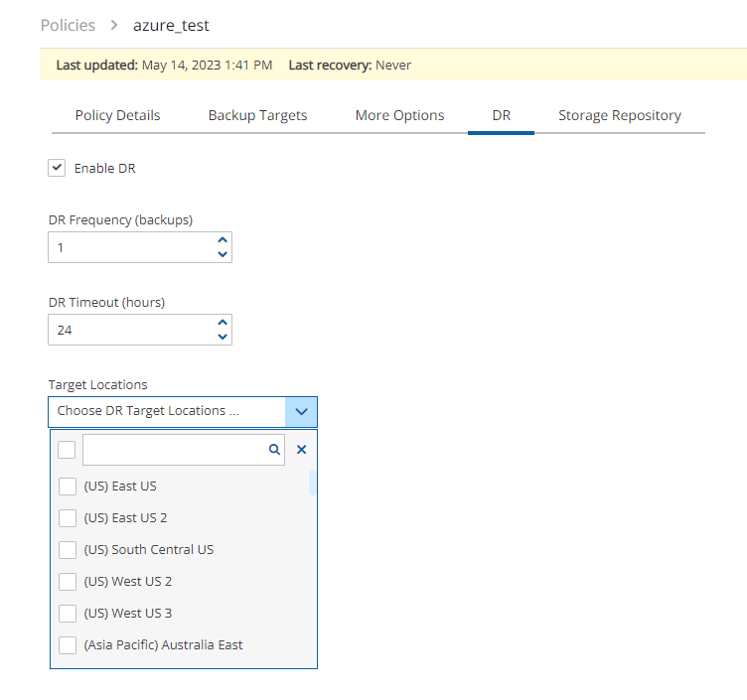Viewport: 747px width, 700px height.
Task: Choose (Asia Pacific) Australia East option
Action: tap(163, 645)
